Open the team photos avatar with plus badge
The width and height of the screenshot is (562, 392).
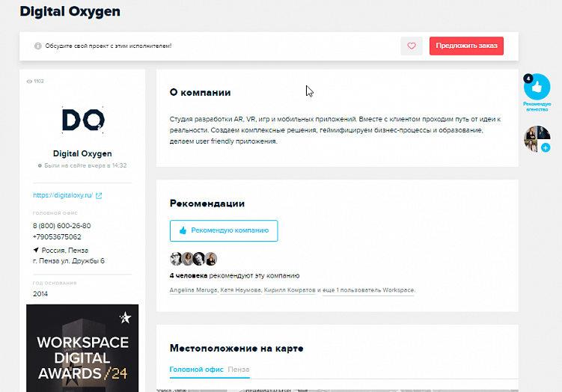coord(537,138)
